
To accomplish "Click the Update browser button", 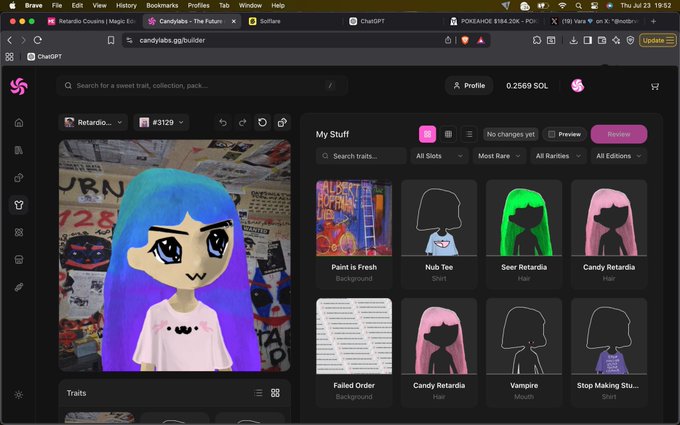I will [658, 40].
